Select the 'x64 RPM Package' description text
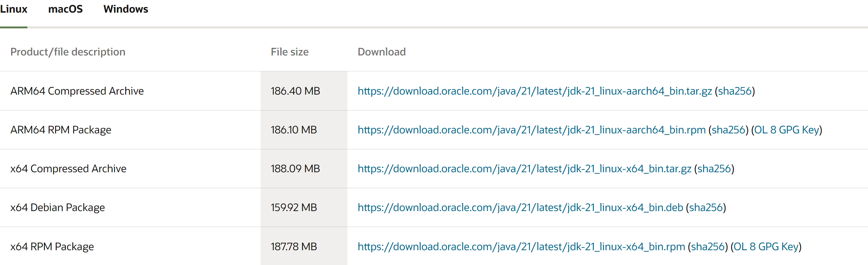This screenshot has width=868, height=265. [x=52, y=247]
